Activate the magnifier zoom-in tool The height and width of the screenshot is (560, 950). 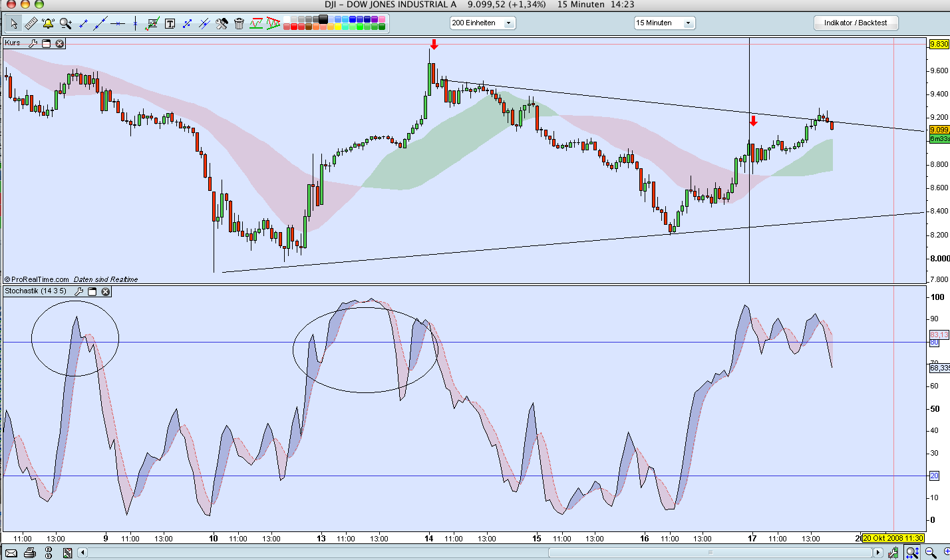(x=66, y=24)
